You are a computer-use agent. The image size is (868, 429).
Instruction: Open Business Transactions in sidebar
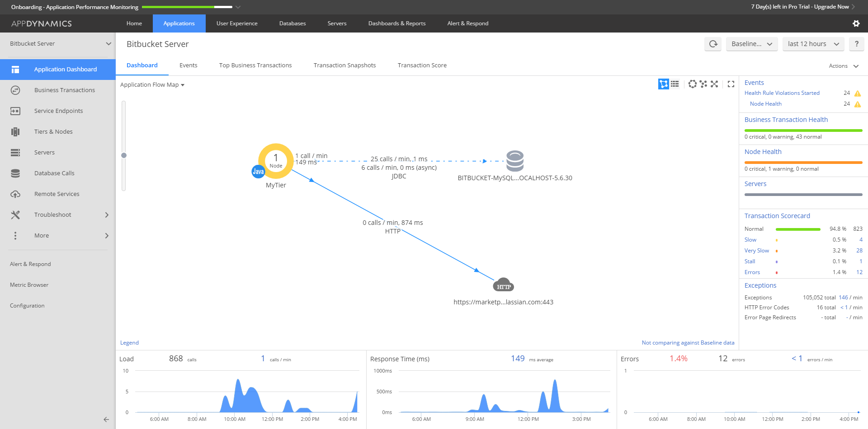click(58, 90)
